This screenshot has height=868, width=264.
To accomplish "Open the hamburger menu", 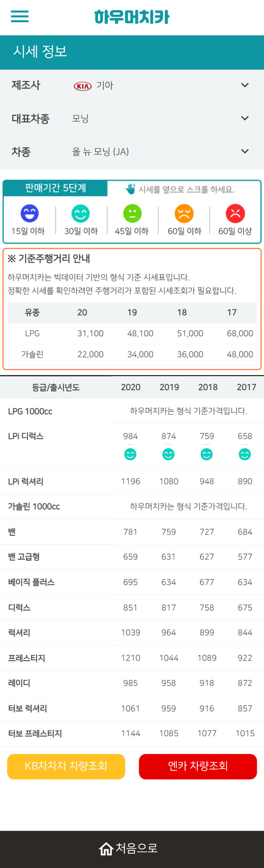I will pos(20,16).
